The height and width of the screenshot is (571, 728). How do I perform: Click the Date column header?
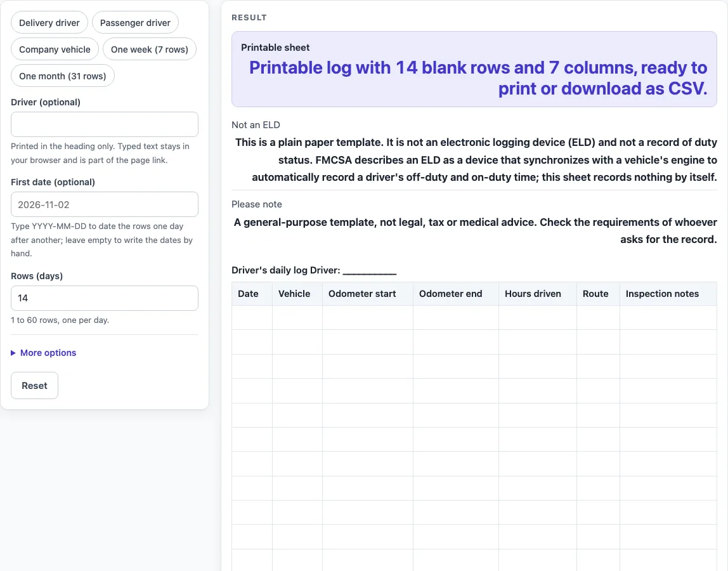(x=252, y=294)
